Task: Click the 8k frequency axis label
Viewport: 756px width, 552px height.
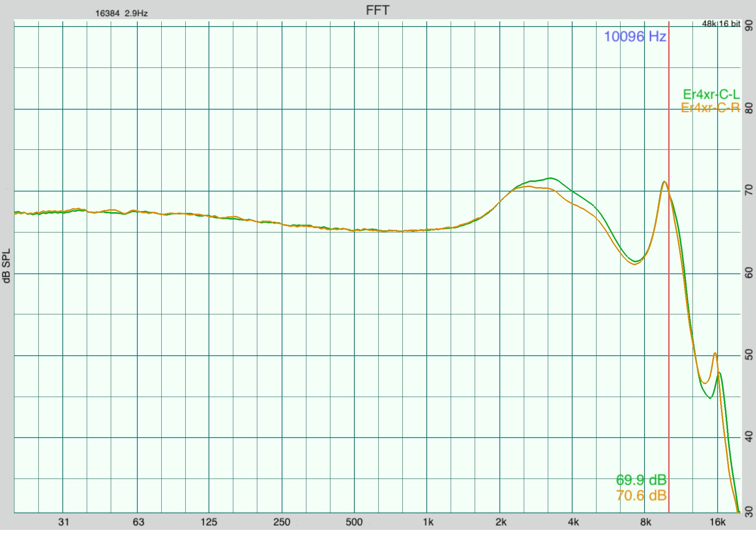Action: click(x=646, y=522)
